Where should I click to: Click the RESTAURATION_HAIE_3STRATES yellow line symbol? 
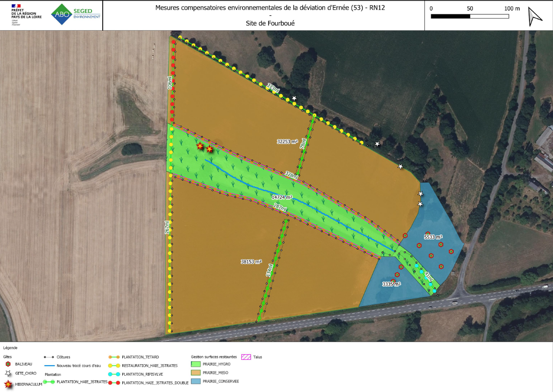(114, 366)
